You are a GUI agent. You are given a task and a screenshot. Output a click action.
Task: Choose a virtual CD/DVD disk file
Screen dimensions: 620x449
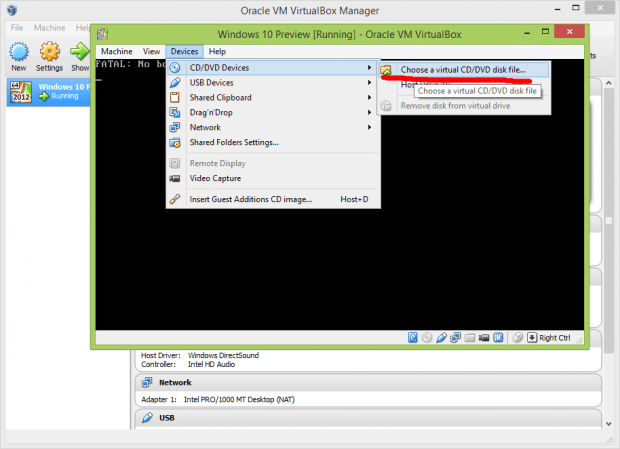click(460, 69)
